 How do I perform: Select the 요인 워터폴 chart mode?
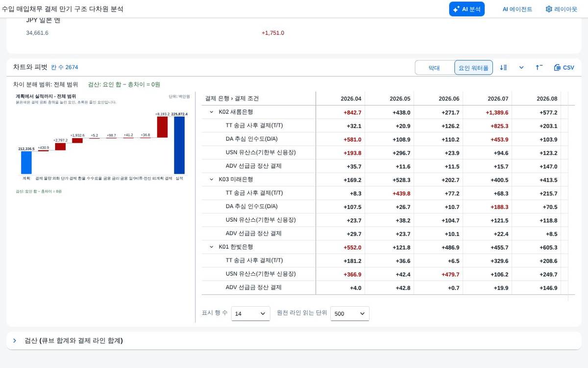tap(473, 68)
